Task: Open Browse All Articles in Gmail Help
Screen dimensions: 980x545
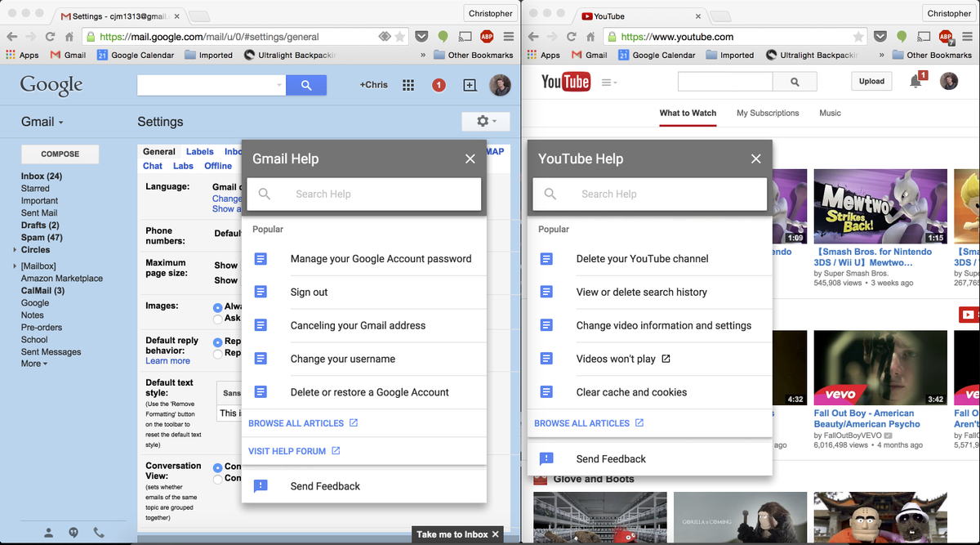Action: click(303, 423)
